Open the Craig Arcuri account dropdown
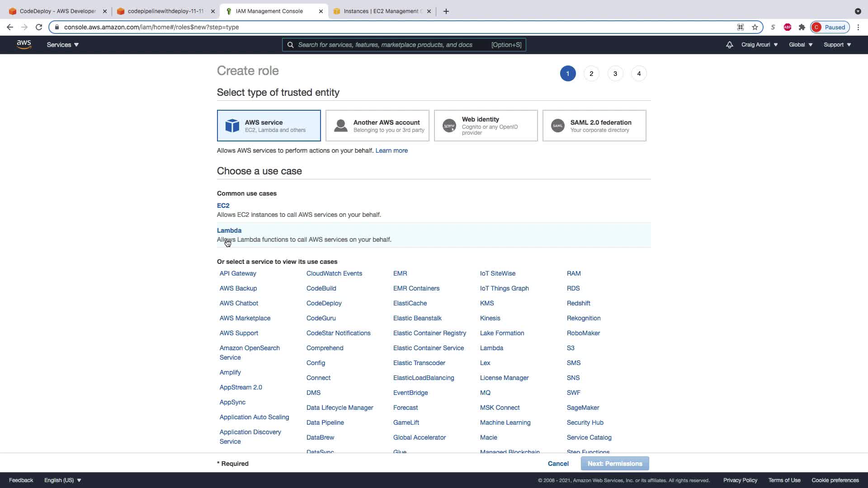 click(x=759, y=45)
